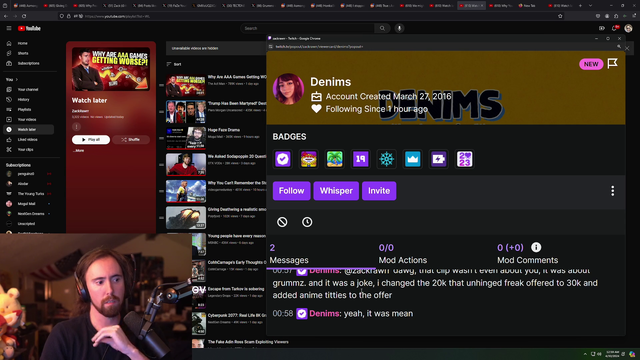This screenshot has width=640, height=360.
Task: Reload the YouTube page in Firefox
Action: (24, 16)
